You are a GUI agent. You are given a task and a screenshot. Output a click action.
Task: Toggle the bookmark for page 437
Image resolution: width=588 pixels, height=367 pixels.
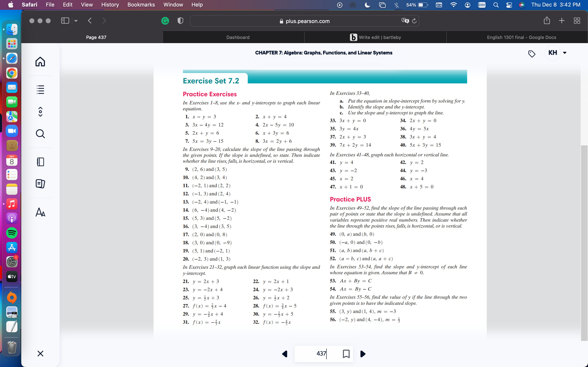tap(346, 354)
